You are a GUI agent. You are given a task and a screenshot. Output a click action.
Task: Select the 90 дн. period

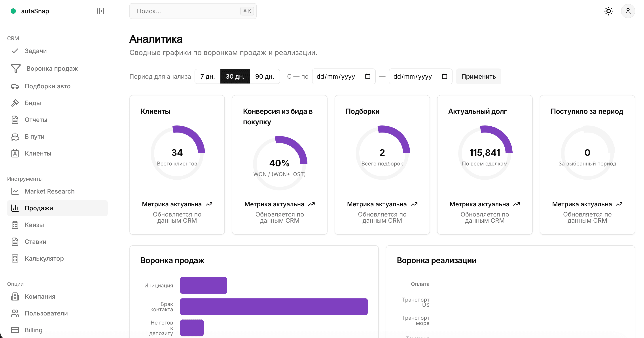pos(265,76)
